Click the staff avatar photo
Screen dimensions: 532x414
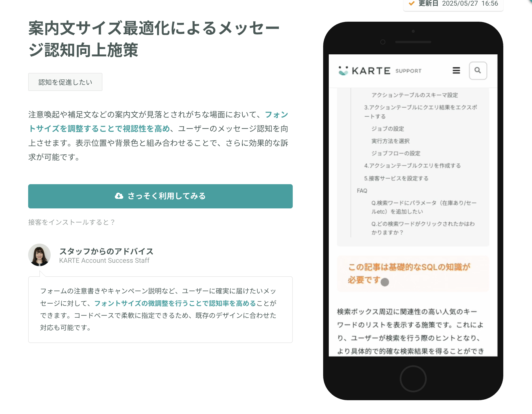point(39,255)
